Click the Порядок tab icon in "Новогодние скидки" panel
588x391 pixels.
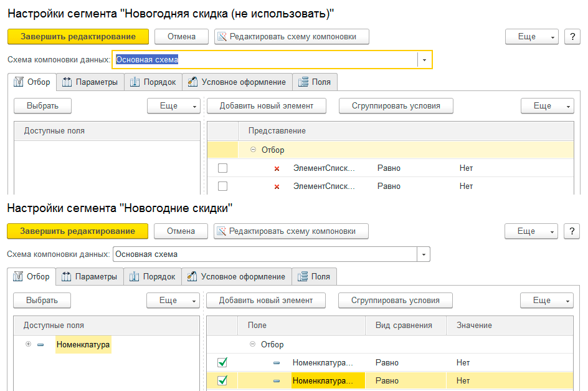[134, 277]
